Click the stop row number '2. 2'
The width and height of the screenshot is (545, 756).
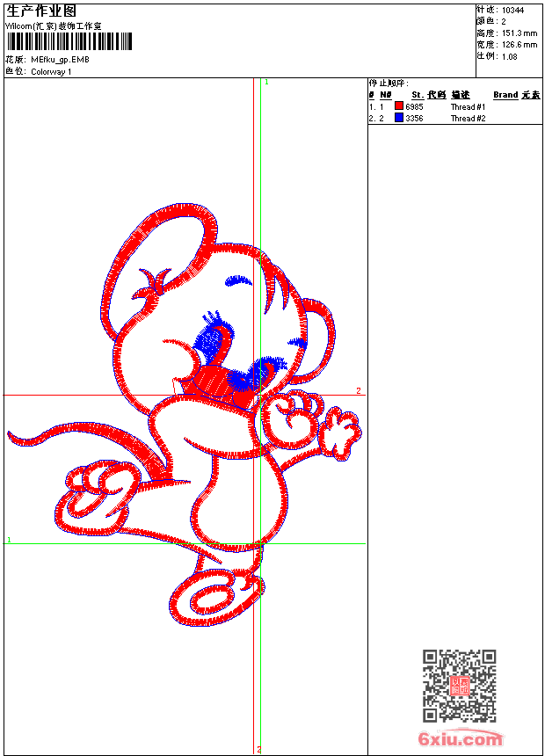pyautogui.click(x=376, y=118)
